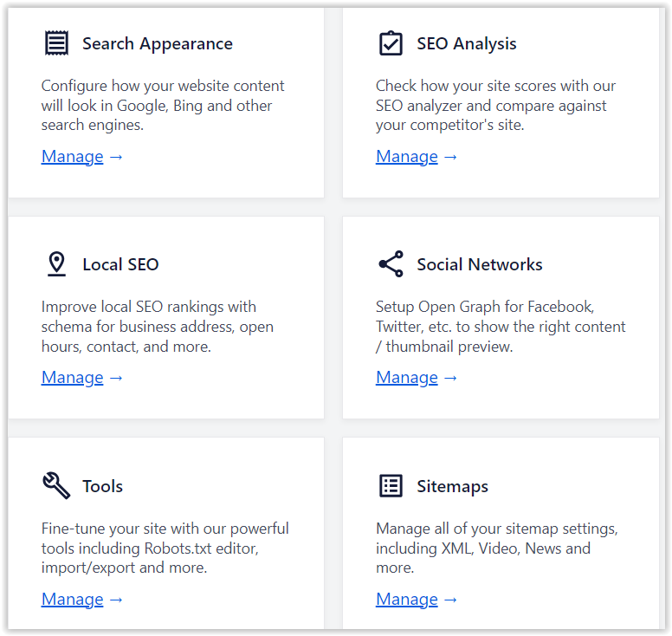
Task: Select the Tools card heading
Action: 102,486
